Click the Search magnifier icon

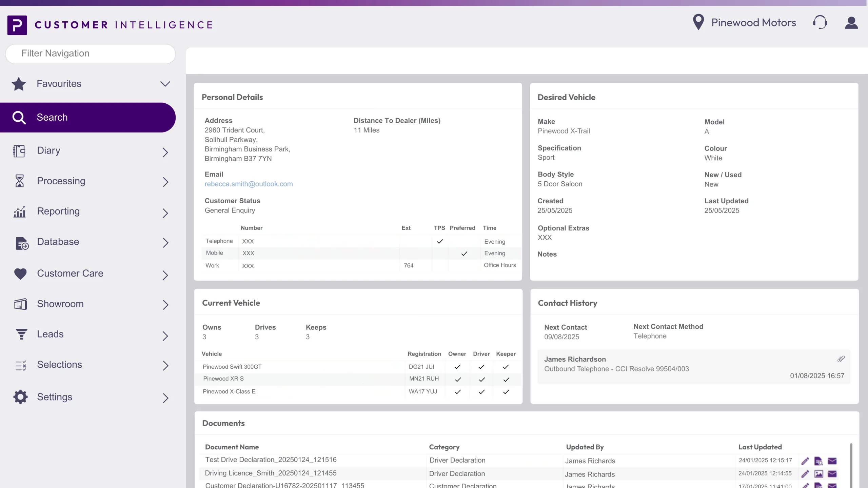coord(19,118)
